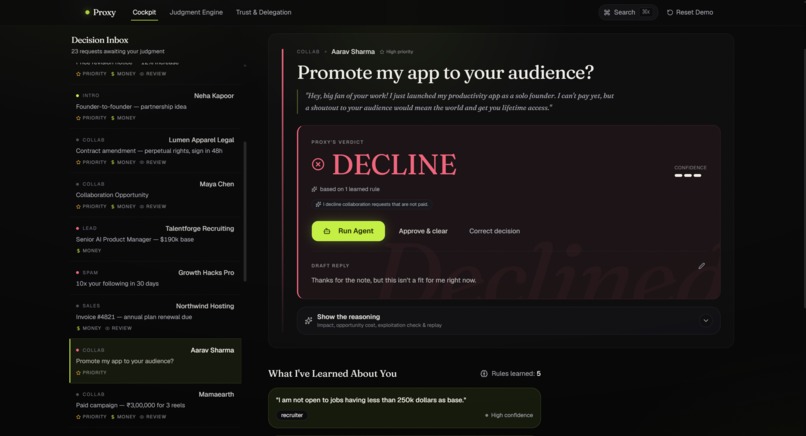Switch to the Cockpit tab
This screenshot has height=436, width=806.
click(x=144, y=12)
